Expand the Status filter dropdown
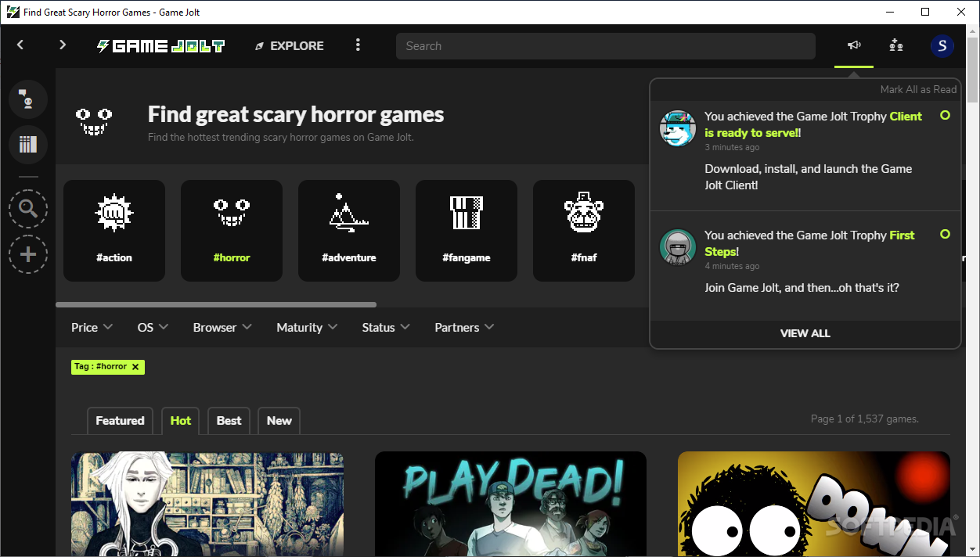This screenshot has height=557, width=980. pyautogui.click(x=386, y=327)
